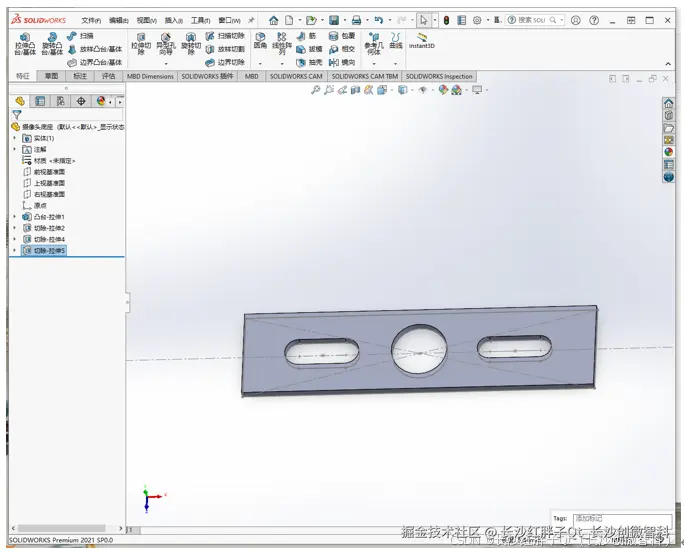Choose the 放样切割 lofted cut tool
This screenshot has height=554, width=684.
225,49
